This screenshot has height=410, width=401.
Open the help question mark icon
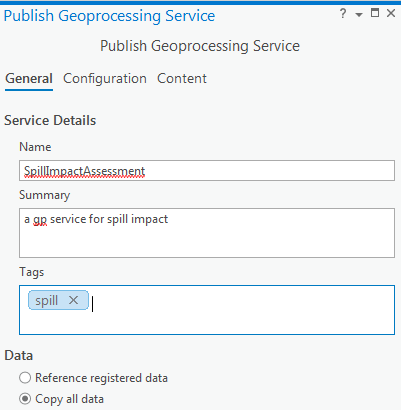[343, 14]
